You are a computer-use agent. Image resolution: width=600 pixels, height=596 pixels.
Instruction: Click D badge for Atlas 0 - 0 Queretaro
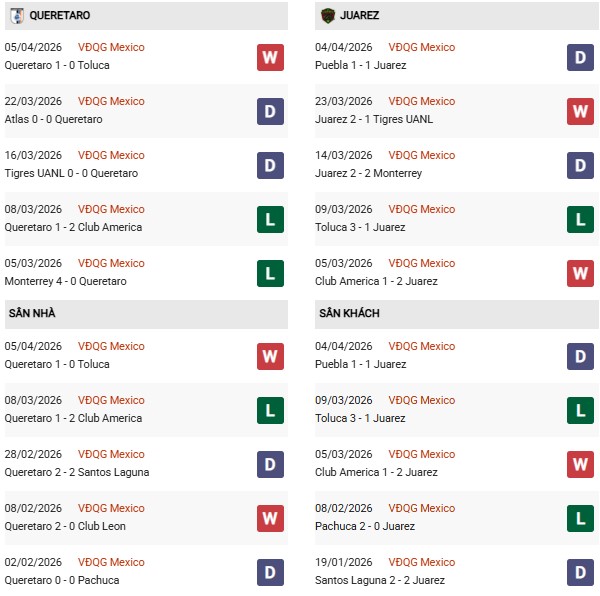click(x=270, y=111)
